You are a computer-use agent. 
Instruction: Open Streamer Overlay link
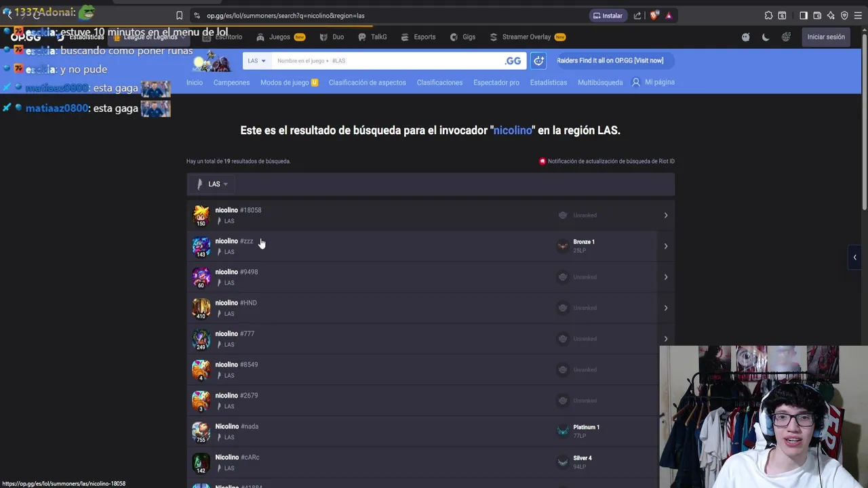click(x=527, y=37)
